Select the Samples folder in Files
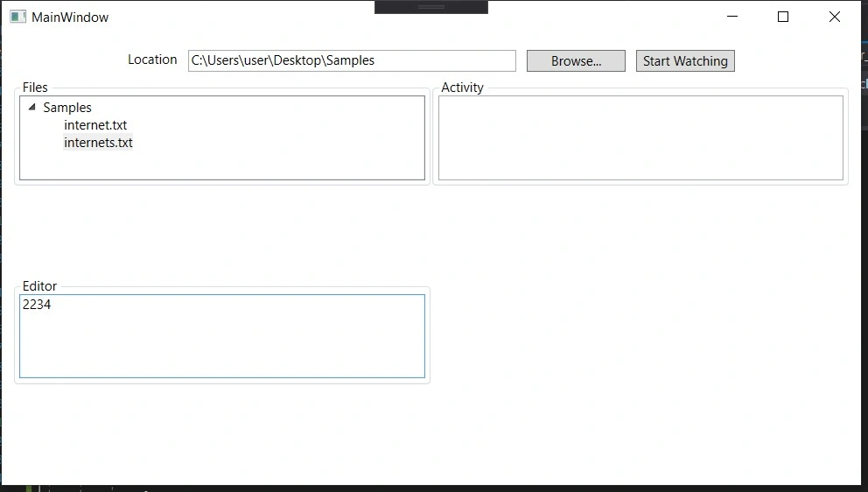The image size is (868, 492). click(67, 108)
